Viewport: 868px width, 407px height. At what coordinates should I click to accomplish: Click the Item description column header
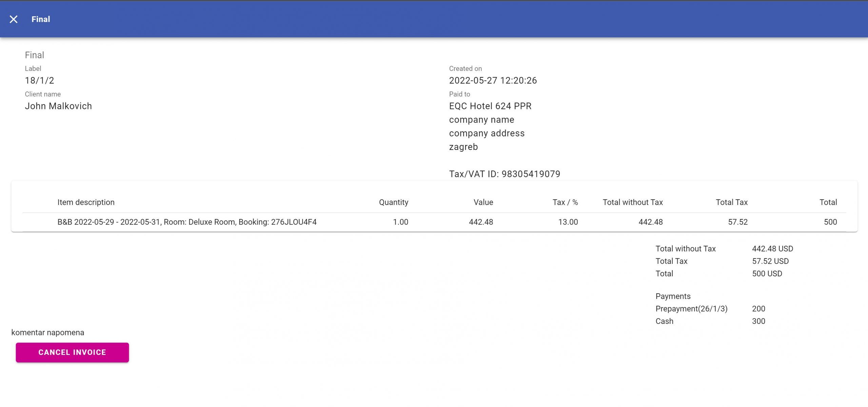86,202
